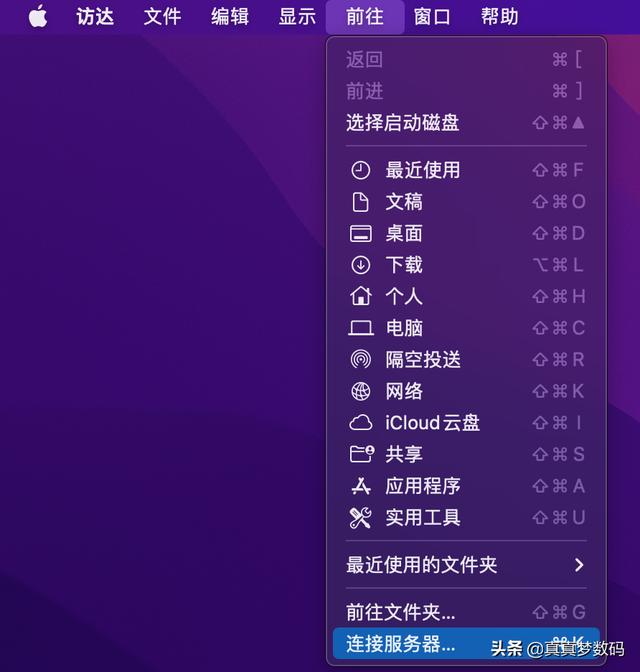Screen dimensions: 640x672
Task: Select the 共享 text label
Action: 404,454
